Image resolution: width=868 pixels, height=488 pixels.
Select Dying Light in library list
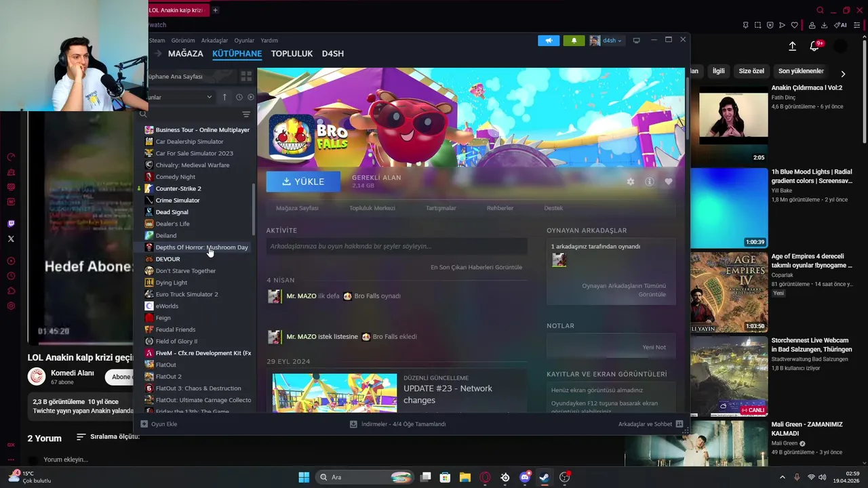(x=172, y=283)
